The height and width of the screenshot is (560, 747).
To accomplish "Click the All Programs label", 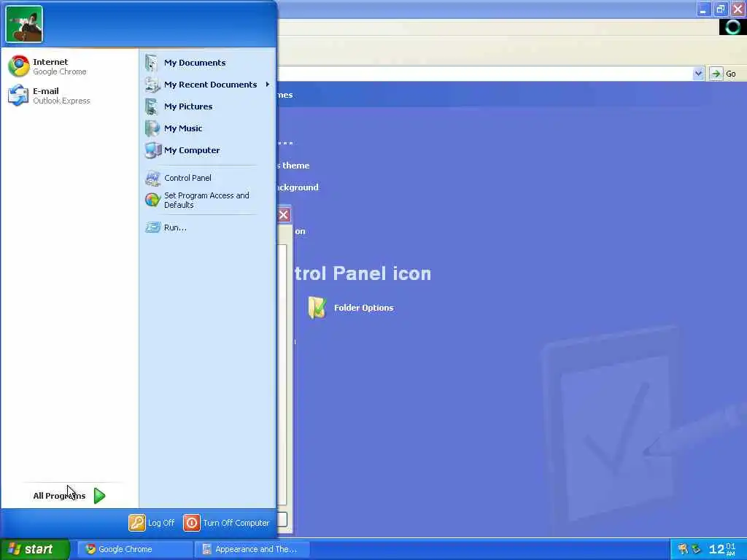I will coord(59,496).
